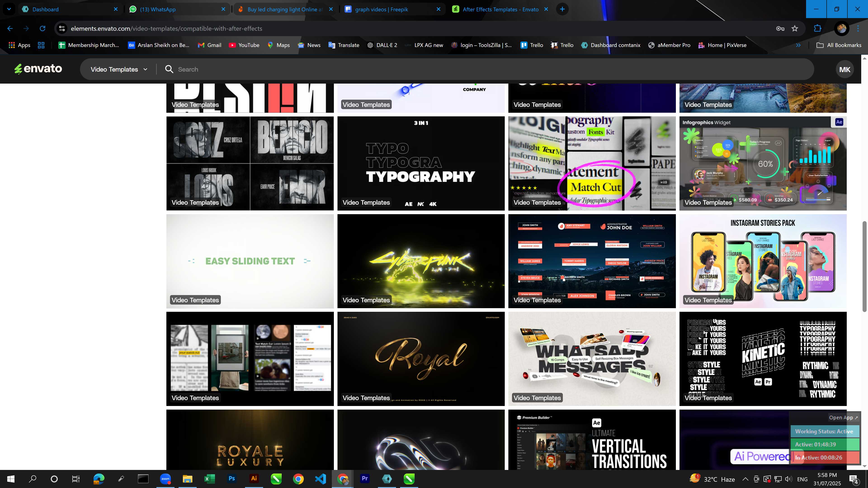Click the address bar URL
Viewport: 868px width, 488px height.
coord(166,29)
